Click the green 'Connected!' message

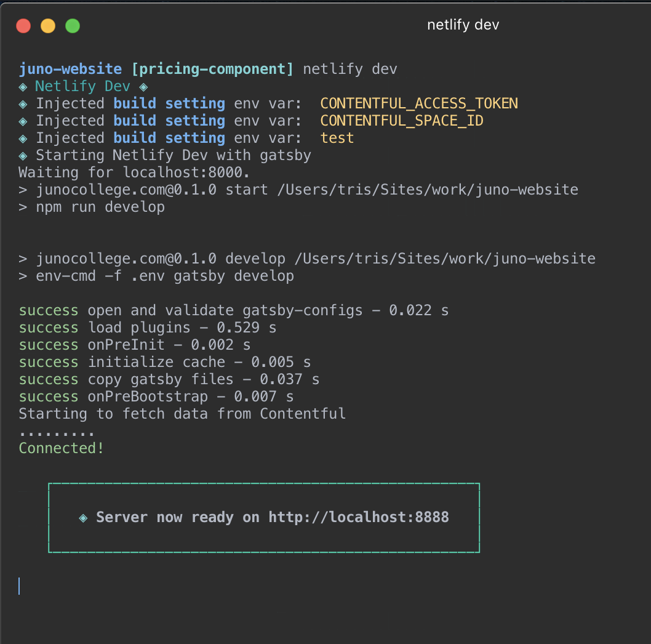62,448
